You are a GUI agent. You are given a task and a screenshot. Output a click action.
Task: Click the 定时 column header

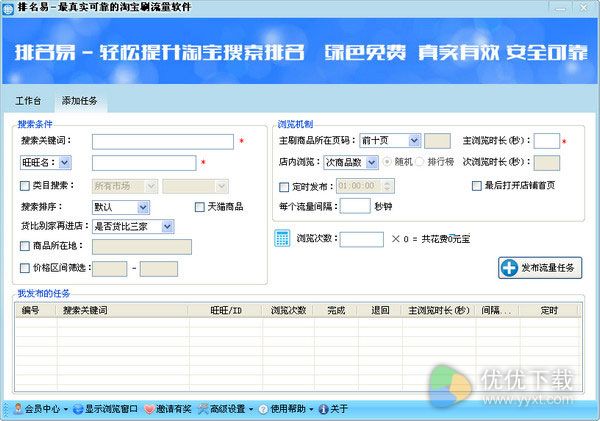click(x=549, y=310)
